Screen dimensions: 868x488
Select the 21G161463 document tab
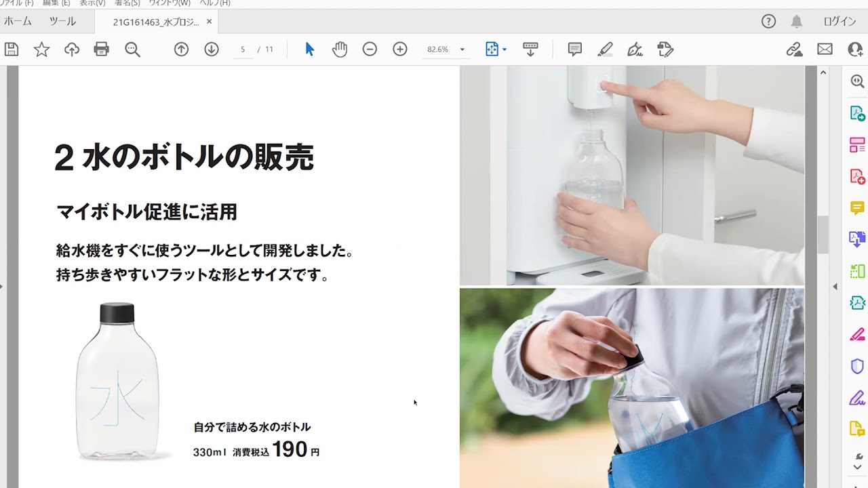coord(156,22)
